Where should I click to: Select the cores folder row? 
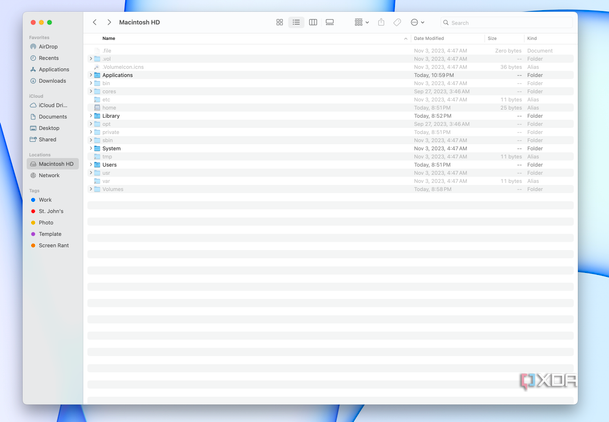[331, 91]
